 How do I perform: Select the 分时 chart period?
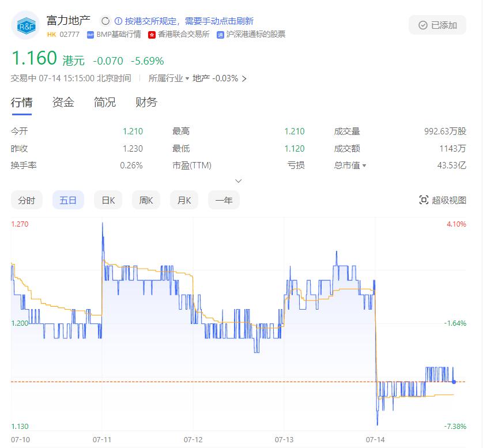point(27,200)
